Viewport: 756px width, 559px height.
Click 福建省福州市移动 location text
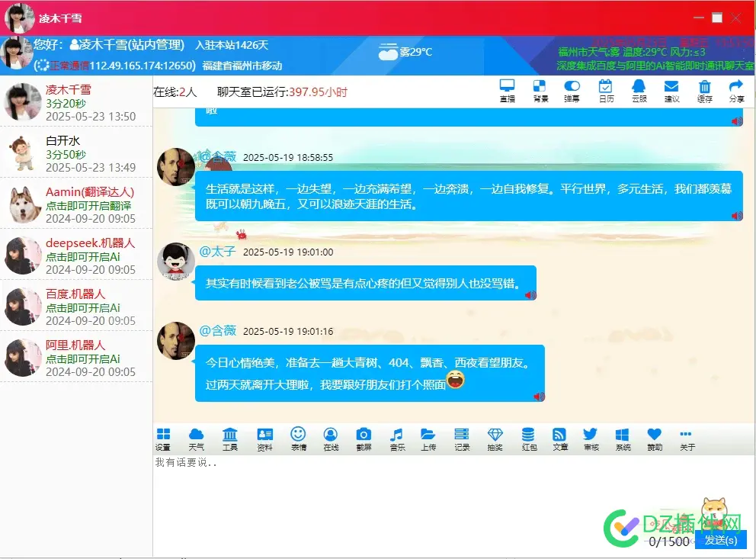pos(242,66)
